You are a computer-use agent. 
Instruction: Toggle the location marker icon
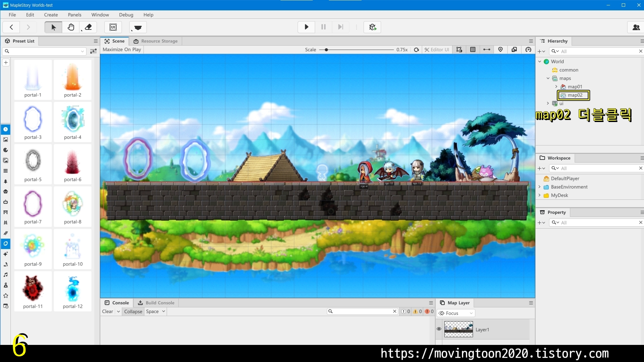pyautogui.click(x=500, y=50)
